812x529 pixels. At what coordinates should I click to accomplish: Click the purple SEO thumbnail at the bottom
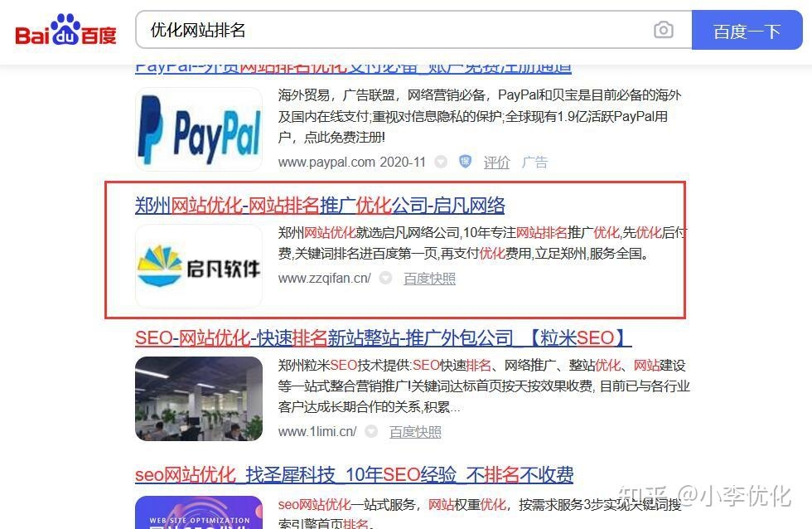(x=199, y=514)
